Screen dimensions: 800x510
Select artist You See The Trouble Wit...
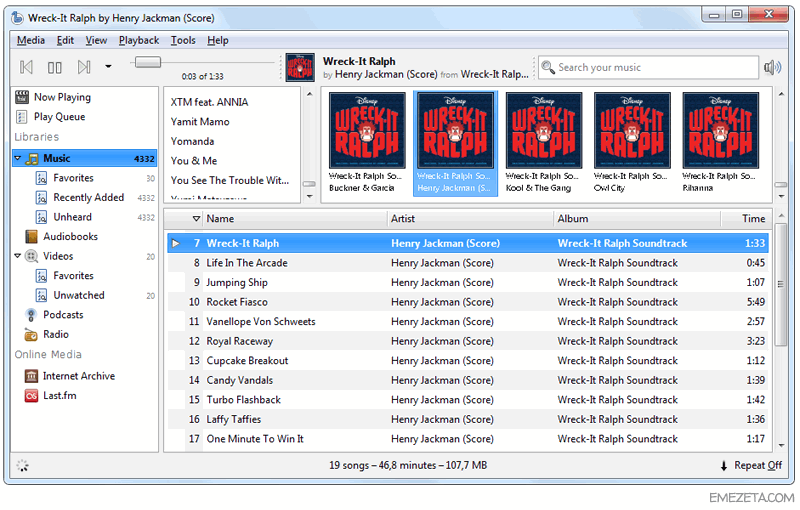(230, 181)
